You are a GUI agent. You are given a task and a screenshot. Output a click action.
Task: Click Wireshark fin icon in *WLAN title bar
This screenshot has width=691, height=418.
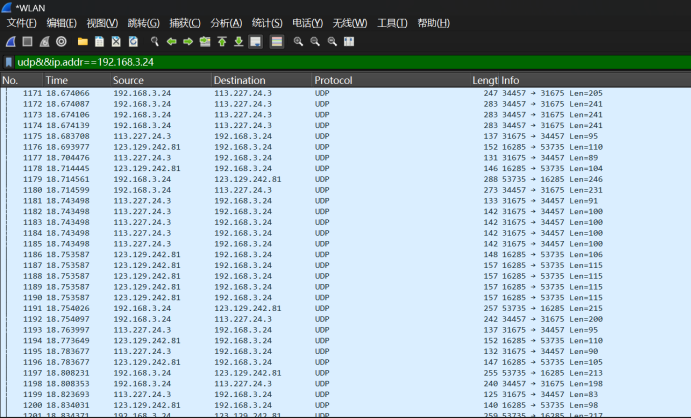click(7, 7)
